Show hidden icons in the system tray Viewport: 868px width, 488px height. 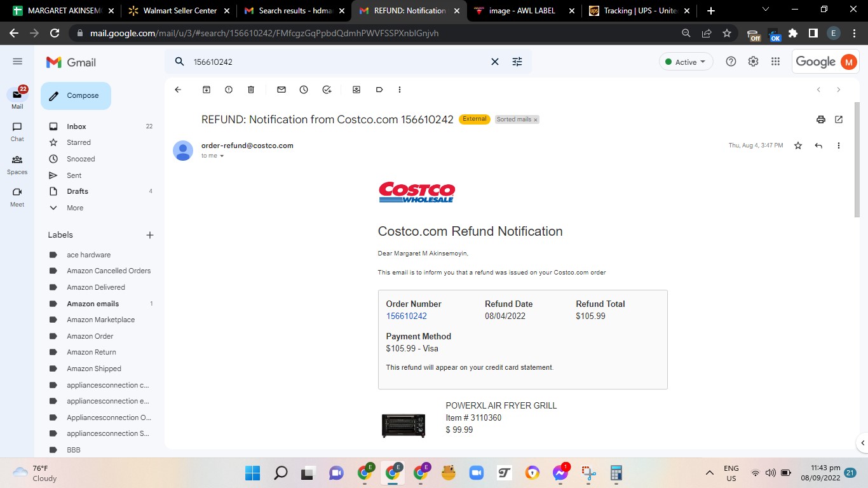click(710, 473)
